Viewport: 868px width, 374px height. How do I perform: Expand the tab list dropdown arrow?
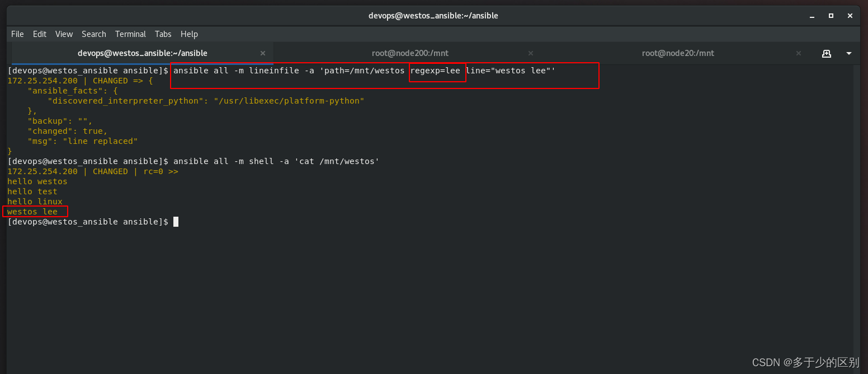click(x=849, y=54)
